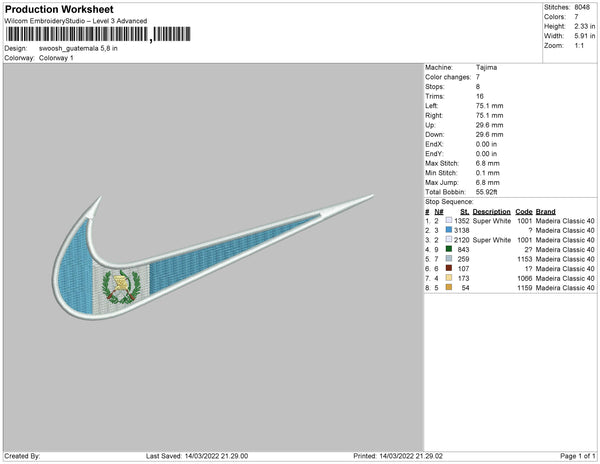Select design name "swoosh_guatemala 5,8 in"
This screenshot has width=600, height=464.
78,49
